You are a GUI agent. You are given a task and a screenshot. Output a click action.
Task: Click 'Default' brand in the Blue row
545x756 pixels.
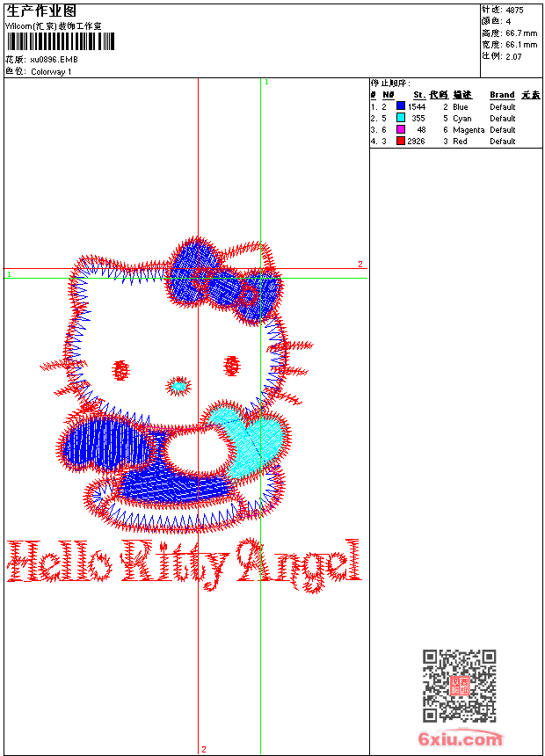[x=503, y=106]
